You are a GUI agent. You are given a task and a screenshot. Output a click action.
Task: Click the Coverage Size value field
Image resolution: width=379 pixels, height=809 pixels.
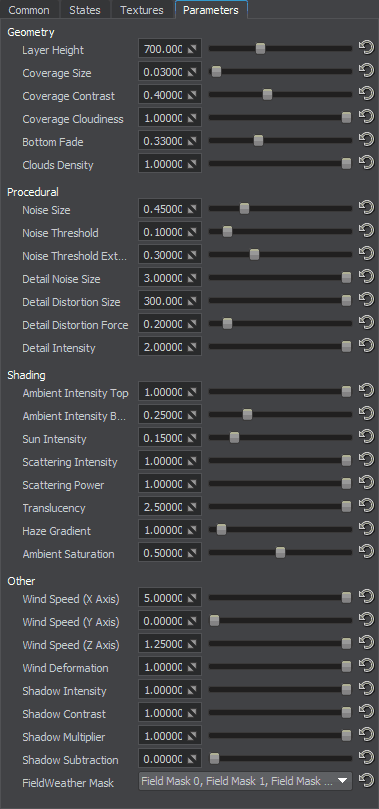point(170,72)
